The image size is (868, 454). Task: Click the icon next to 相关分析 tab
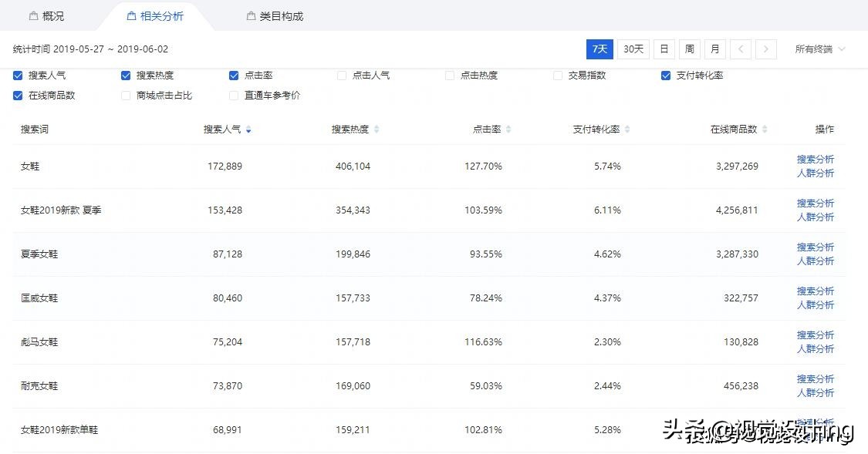(x=133, y=14)
